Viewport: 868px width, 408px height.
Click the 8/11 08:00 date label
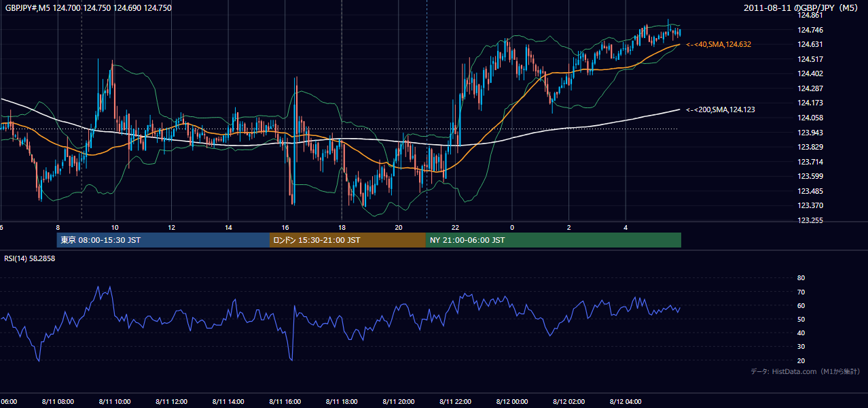58,402
